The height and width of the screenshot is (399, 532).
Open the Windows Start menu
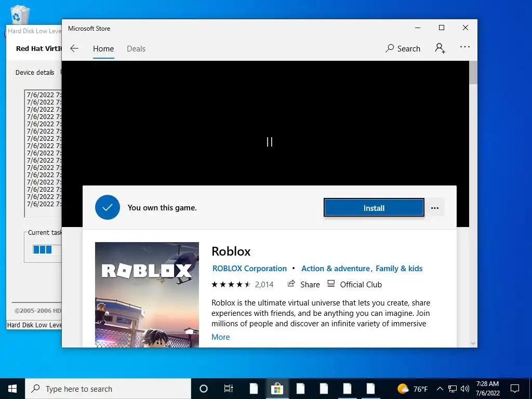(x=12, y=389)
